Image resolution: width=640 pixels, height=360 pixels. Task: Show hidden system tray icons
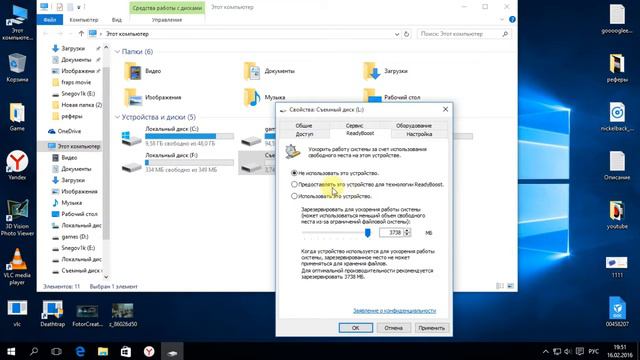(x=545, y=351)
